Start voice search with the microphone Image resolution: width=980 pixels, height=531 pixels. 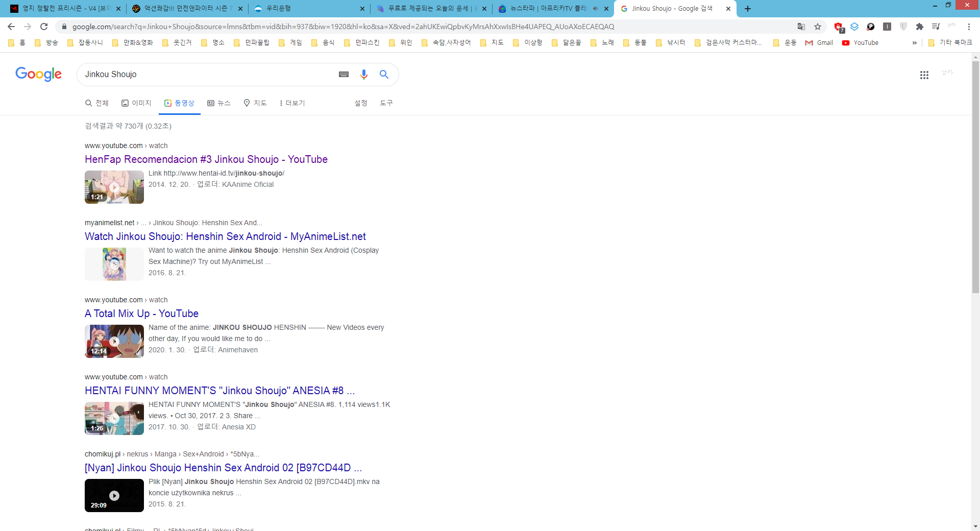(364, 75)
